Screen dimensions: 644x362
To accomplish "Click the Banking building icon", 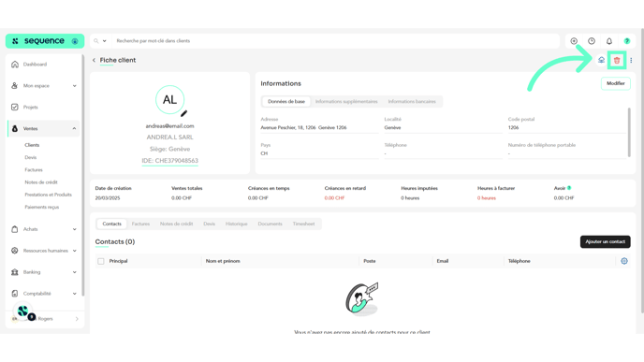I will tap(15, 272).
